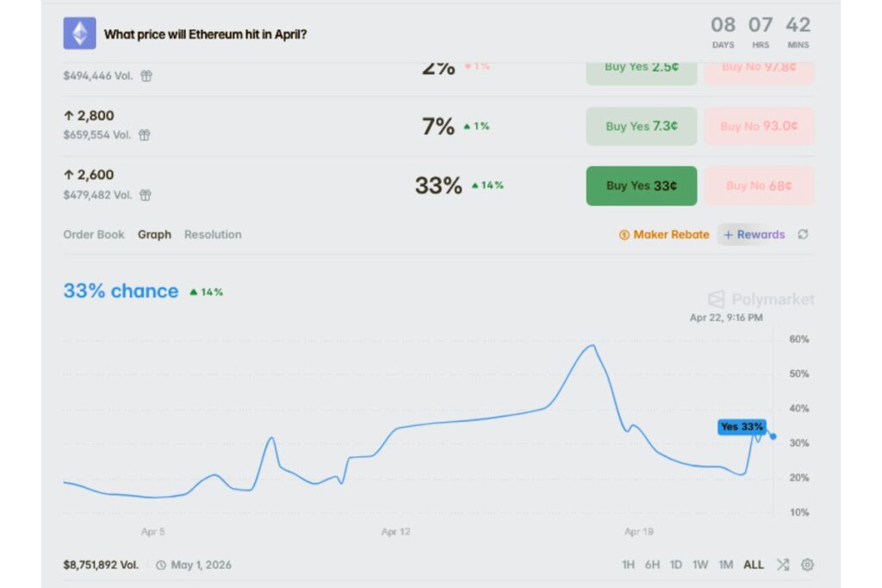
Task: Select the 1H time range
Action: coord(628,565)
